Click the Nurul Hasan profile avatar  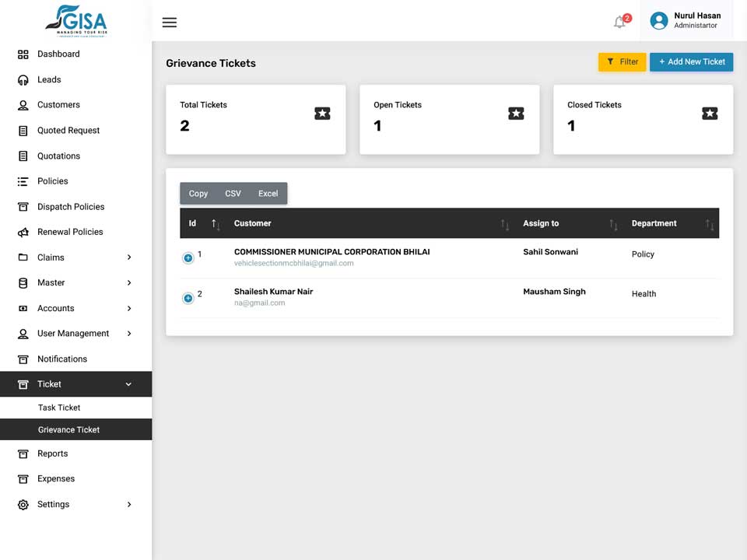pos(659,20)
